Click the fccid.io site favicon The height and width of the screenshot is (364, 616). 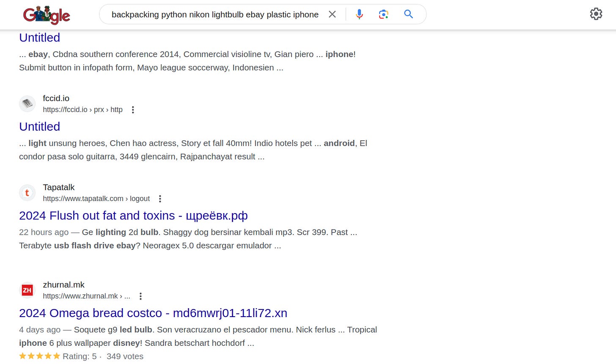click(x=27, y=104)
